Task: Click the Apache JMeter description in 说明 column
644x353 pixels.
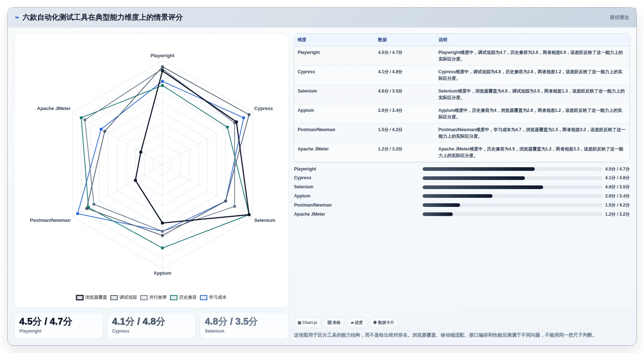Action: pyautogui.click(x=531, y=152)
